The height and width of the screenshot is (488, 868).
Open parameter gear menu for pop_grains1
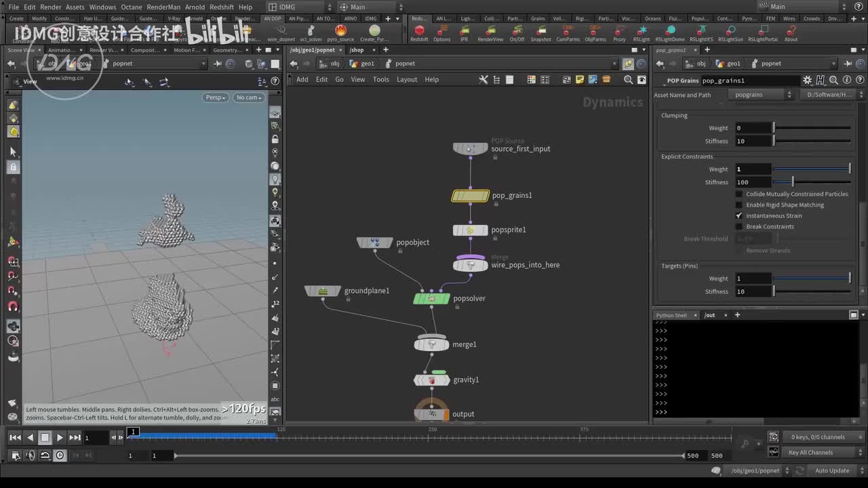tap(807, 81)
